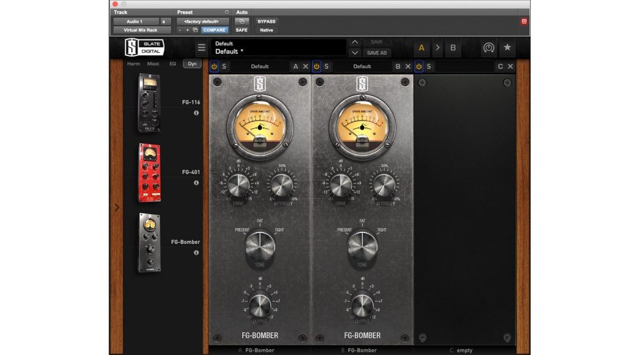Copy A to B with arrow button
The width and height of the screenshot is (644, 355).
438,48
